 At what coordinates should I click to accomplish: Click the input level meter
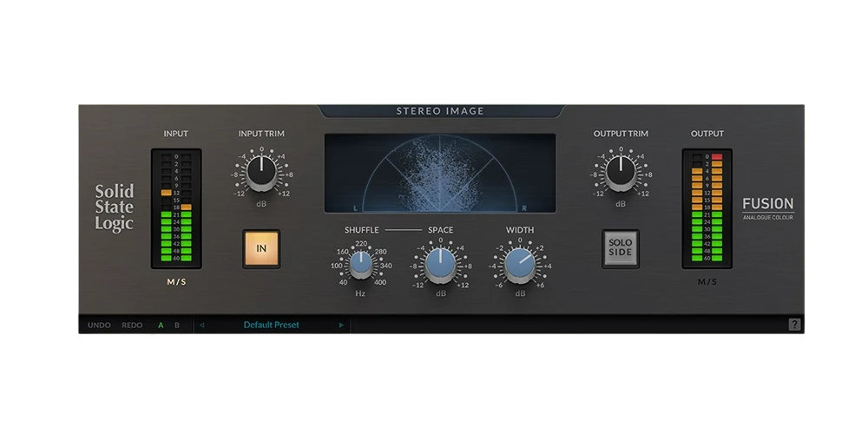pyautogui.click(x=176, y=208)
